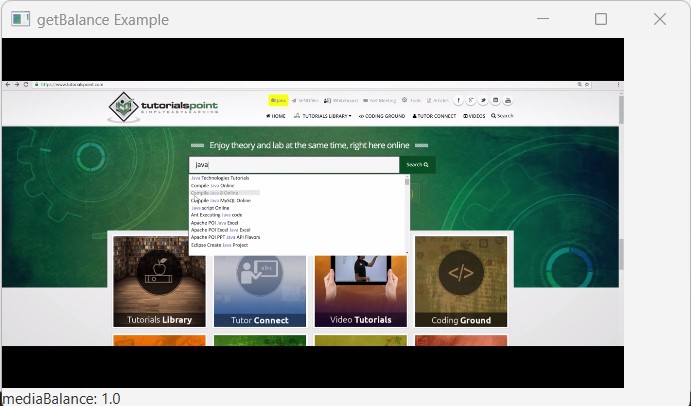Image resolution: width=691 pixels, height=406 pixels.
Task: Expand the Tutorials Library dropdown menu
Action: [x=323, y=116]
